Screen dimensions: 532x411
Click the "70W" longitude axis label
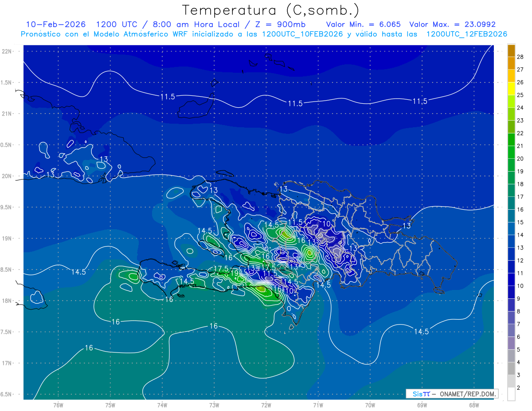click(370, 405)
